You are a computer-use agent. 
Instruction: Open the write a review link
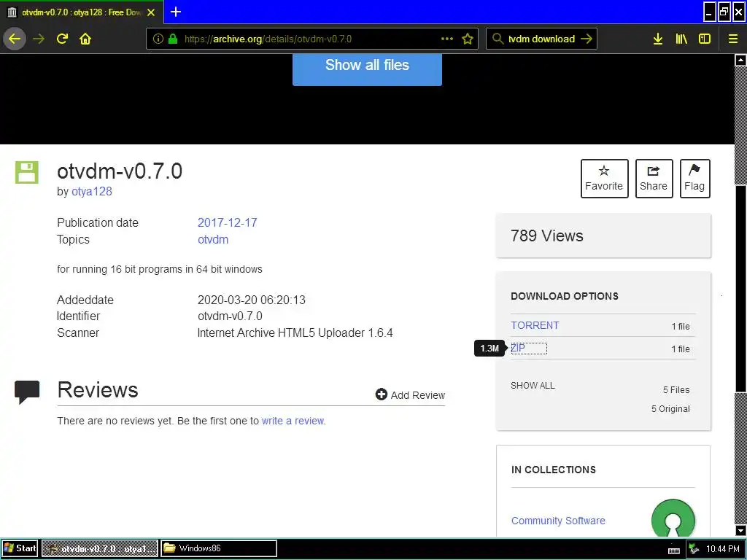click(x=293, y=421)
